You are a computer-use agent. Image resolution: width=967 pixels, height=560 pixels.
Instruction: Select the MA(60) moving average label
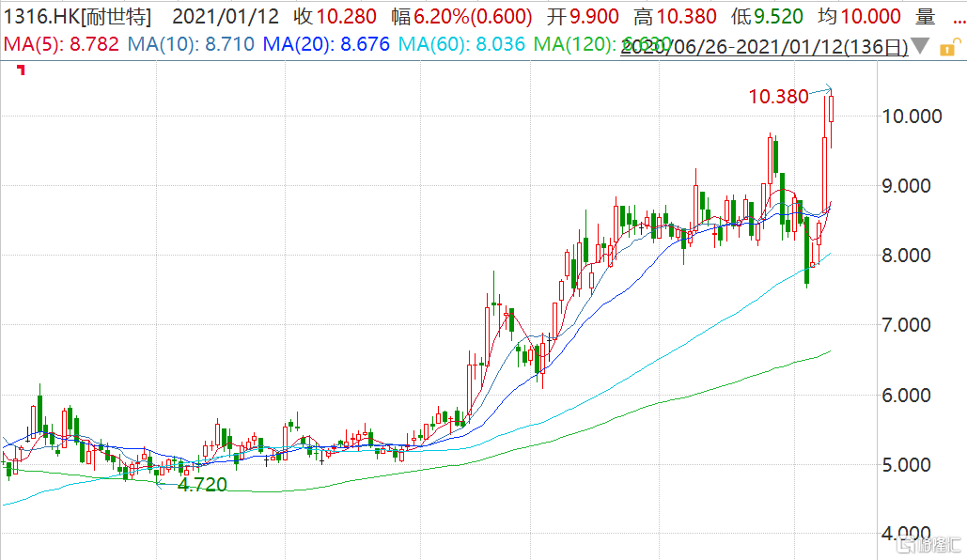pyautogui.click(x=459, y=43)
